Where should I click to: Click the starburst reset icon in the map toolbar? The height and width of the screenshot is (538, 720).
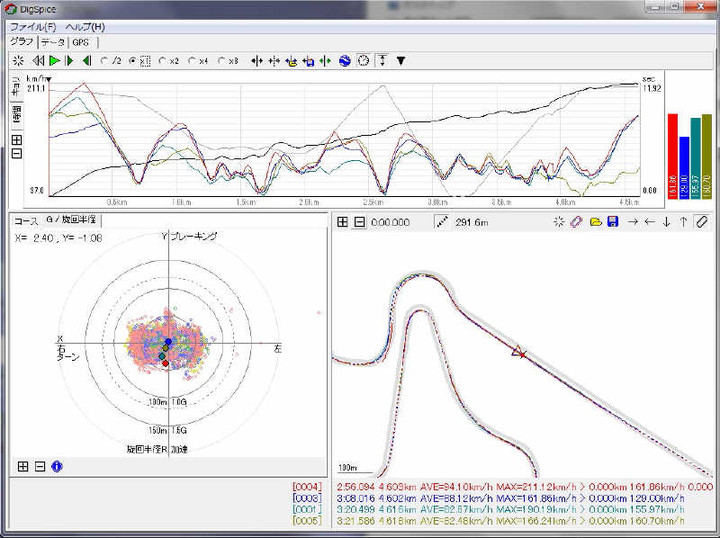558,222
